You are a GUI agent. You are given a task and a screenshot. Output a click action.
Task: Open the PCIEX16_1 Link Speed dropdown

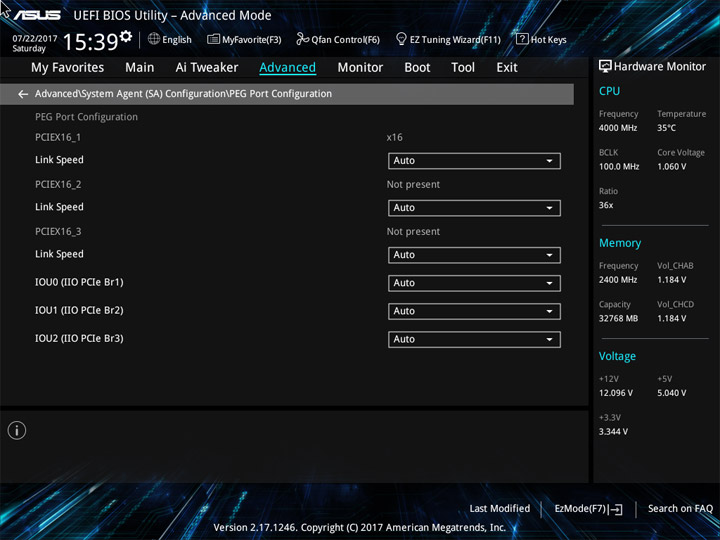474,161
